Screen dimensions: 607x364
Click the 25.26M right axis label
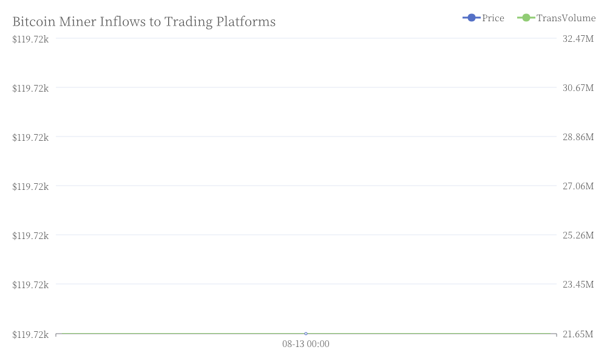pos(578,235)
